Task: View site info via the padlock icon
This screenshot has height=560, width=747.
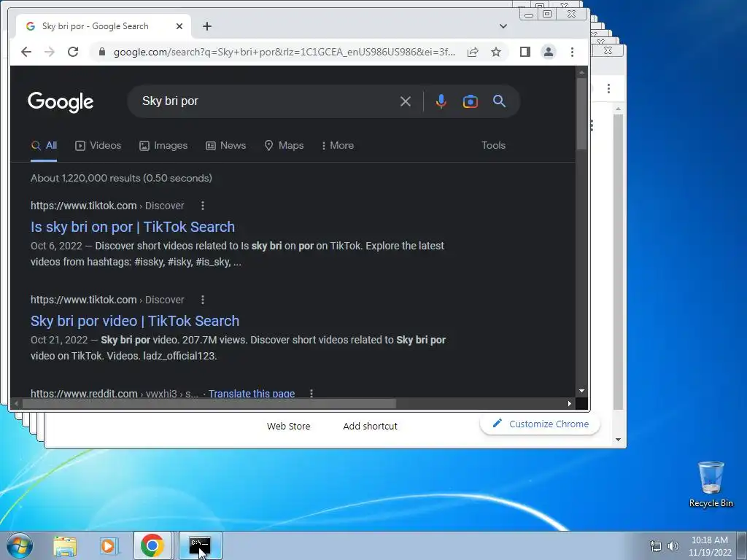Action: pos(101,52)
